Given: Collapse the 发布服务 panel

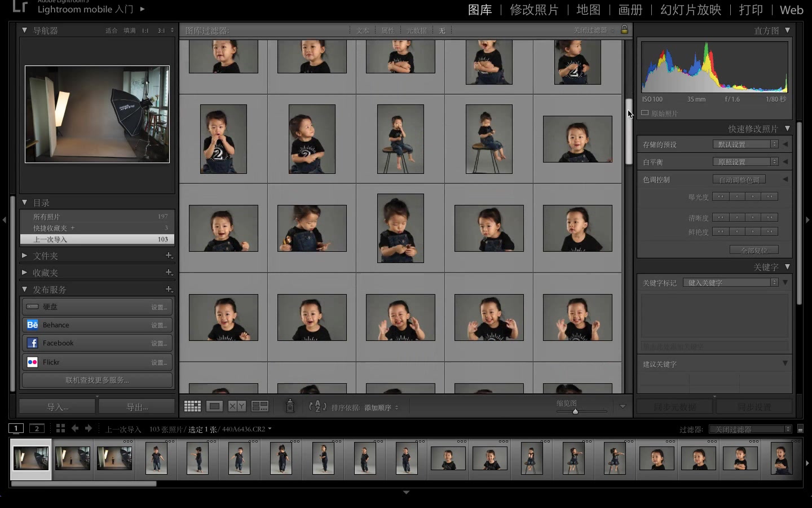Looking at the screenshot, I should pos(24,289).
